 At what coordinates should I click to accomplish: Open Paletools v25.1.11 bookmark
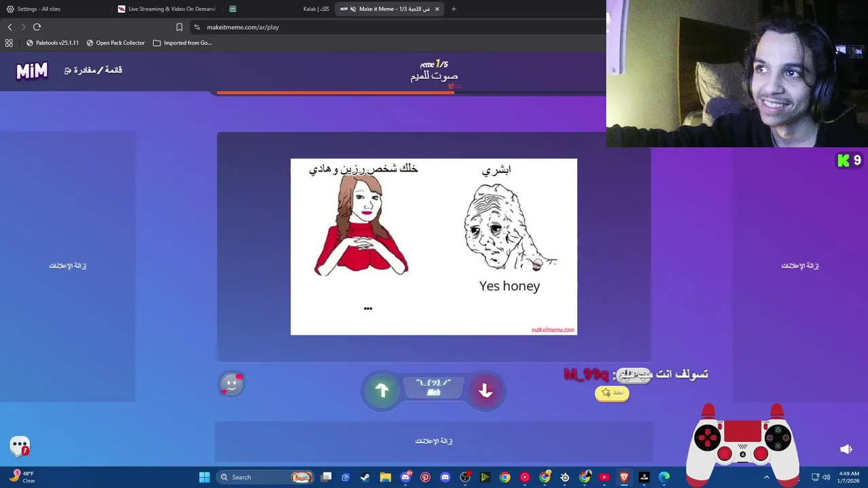pyautogui.click(x=52, y=43)
